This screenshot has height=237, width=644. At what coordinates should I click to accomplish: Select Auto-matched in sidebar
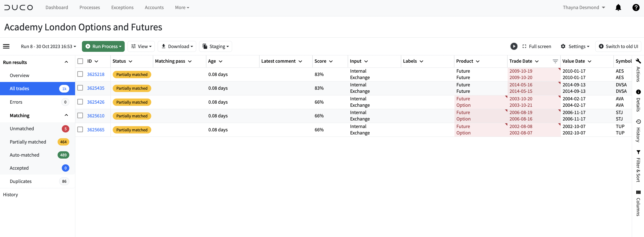tap(37, 155)
